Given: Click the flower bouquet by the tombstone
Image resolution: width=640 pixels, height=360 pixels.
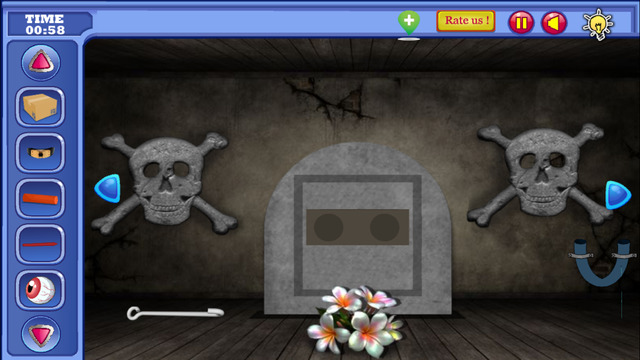Looking at the screenshot, I should pos(356,321).
